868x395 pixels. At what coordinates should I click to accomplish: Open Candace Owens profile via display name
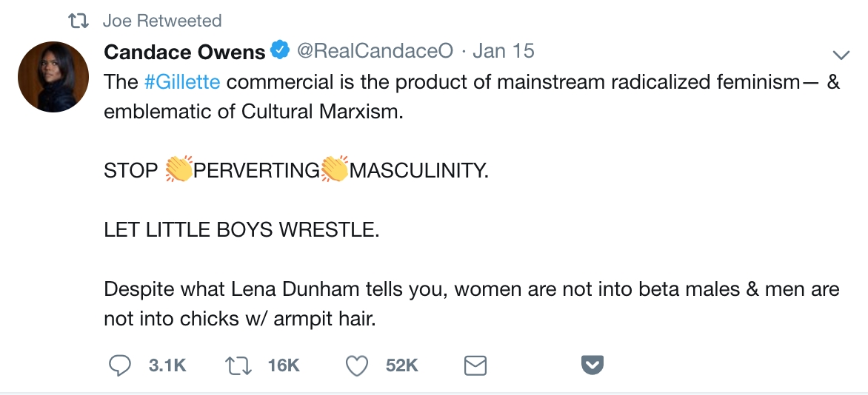pyautogui.click(x=184, y=52)
